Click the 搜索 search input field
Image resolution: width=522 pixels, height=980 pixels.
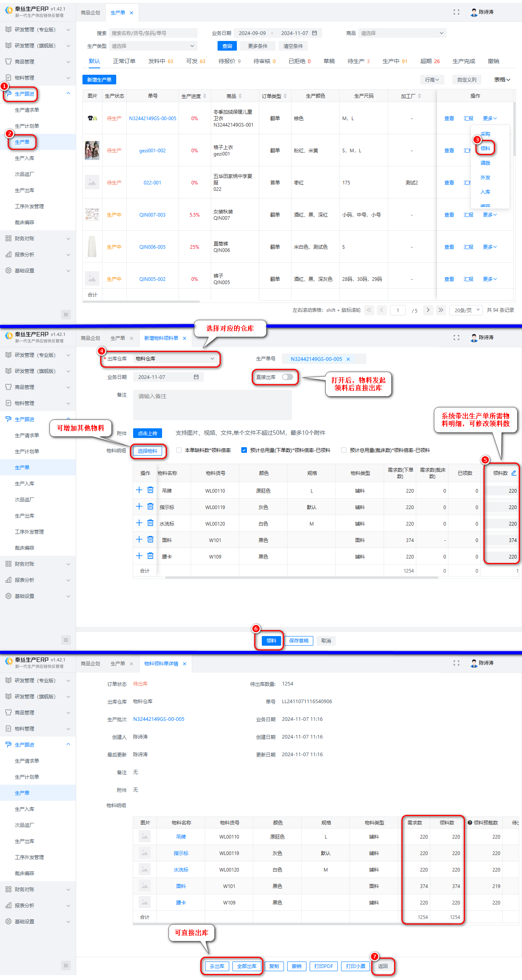click(153, 33)
